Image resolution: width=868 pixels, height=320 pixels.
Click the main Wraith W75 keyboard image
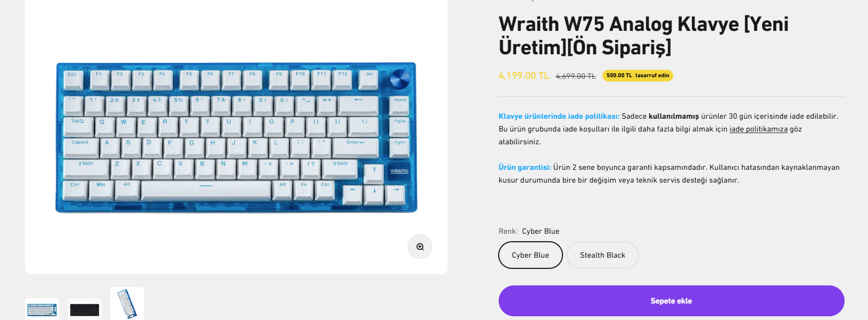coord(236,137)
